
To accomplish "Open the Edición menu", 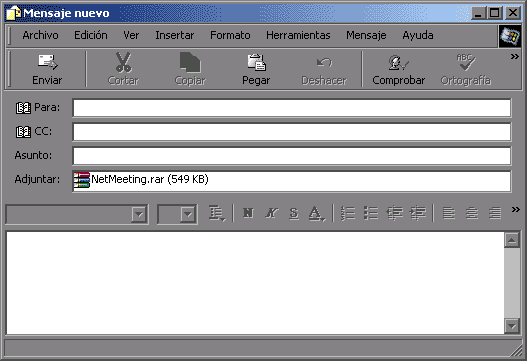I will coord(91,35).
